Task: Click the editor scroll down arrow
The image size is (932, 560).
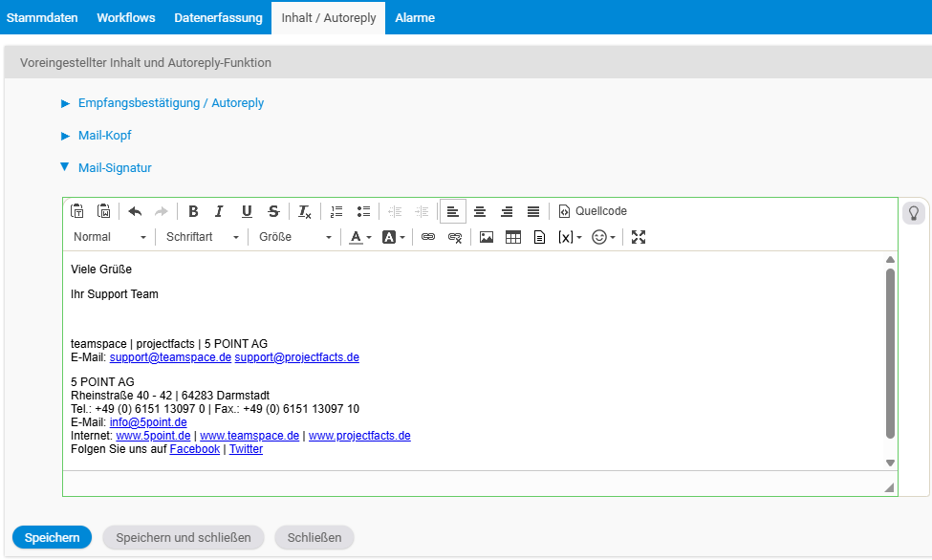Action: [x=890, y=463]
